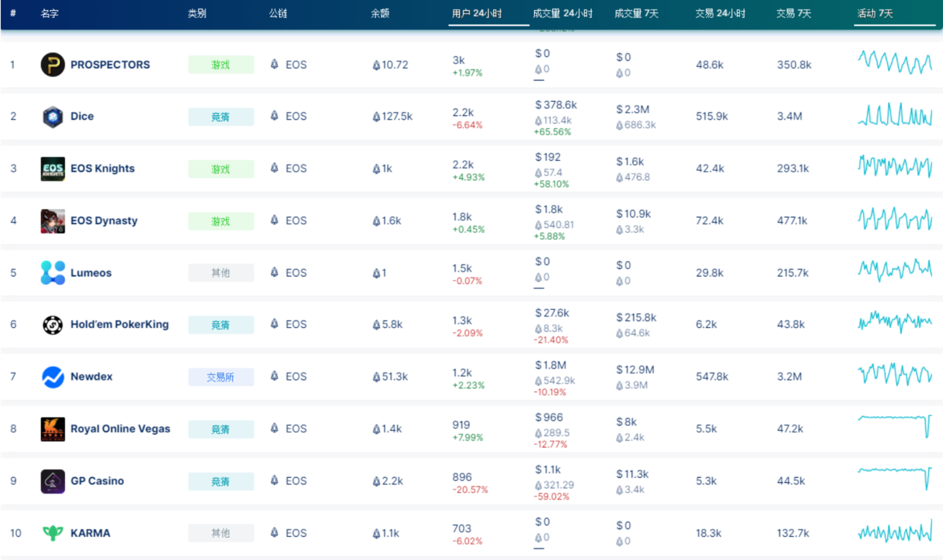This screenshot has height=560, width=943.
Task: Click EOS chain icon in PROSPECTORS row
Action: click(274, 64)
